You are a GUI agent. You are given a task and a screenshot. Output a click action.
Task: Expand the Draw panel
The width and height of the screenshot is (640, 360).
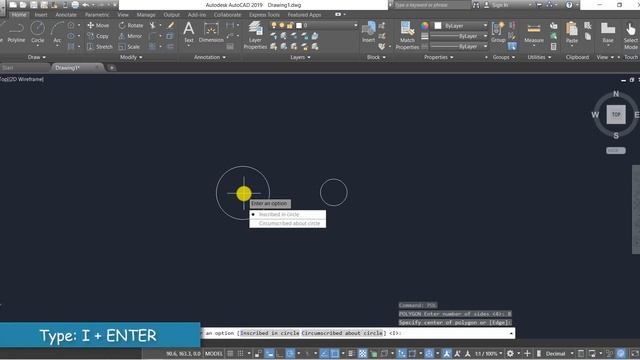(x=37, y=57)
